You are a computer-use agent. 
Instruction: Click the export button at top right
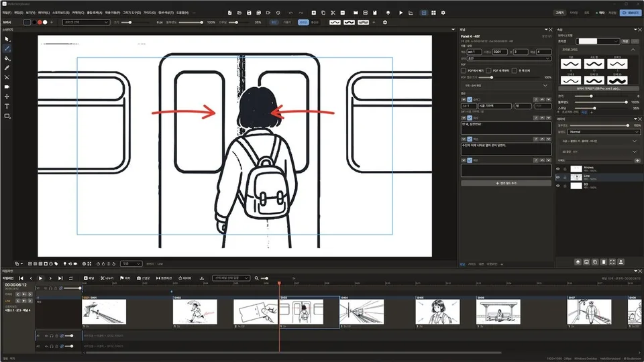click(631, 13)
